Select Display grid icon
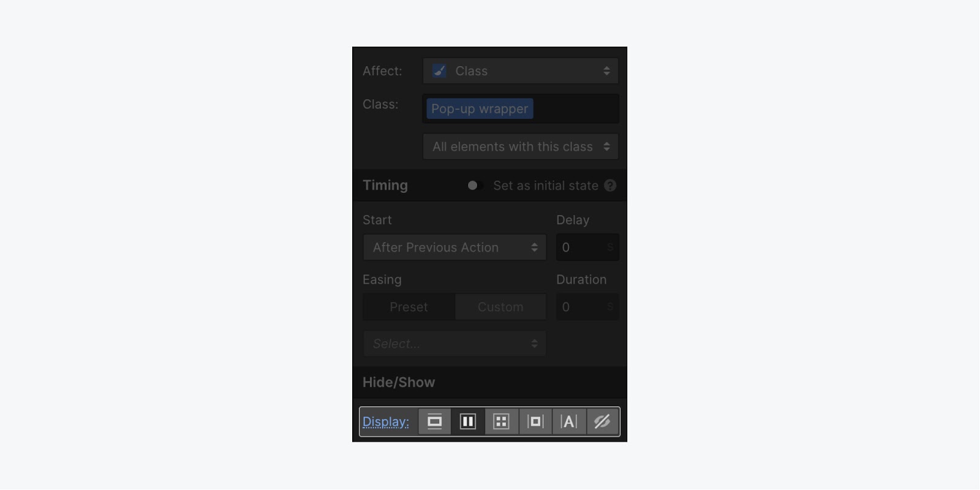The image size is (980, 490). point(502,421)
